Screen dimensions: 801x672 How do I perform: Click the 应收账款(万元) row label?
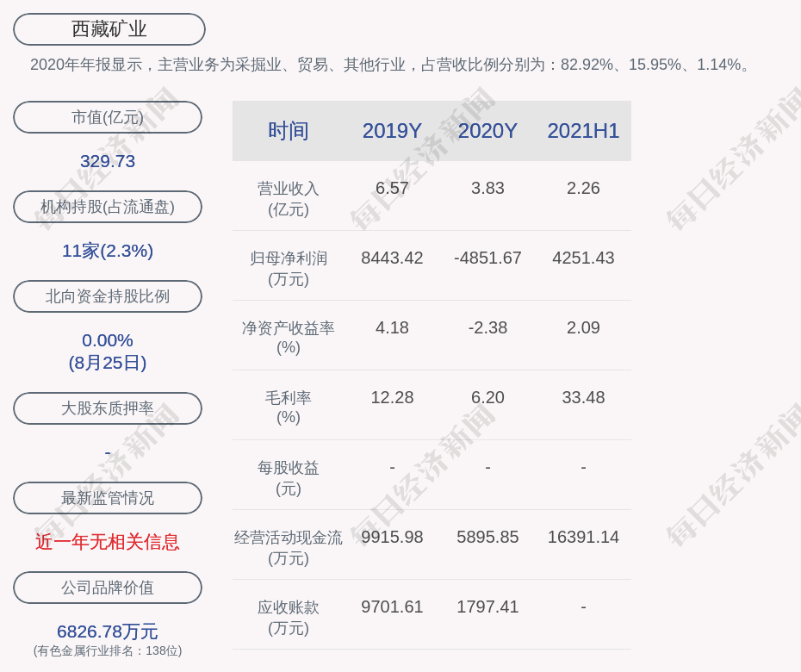(289, 618)
